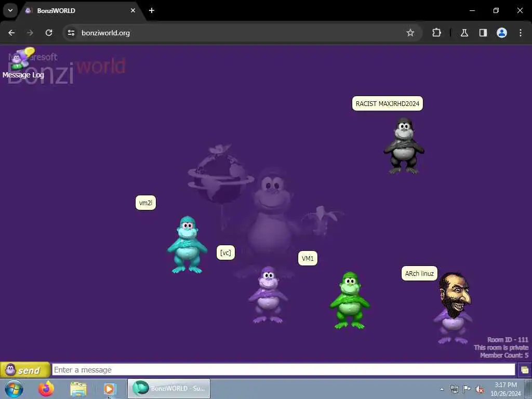The image size is (532, 399).
Task: Open File Explorer from the taskbar
Action: click(x=78, y=389)
